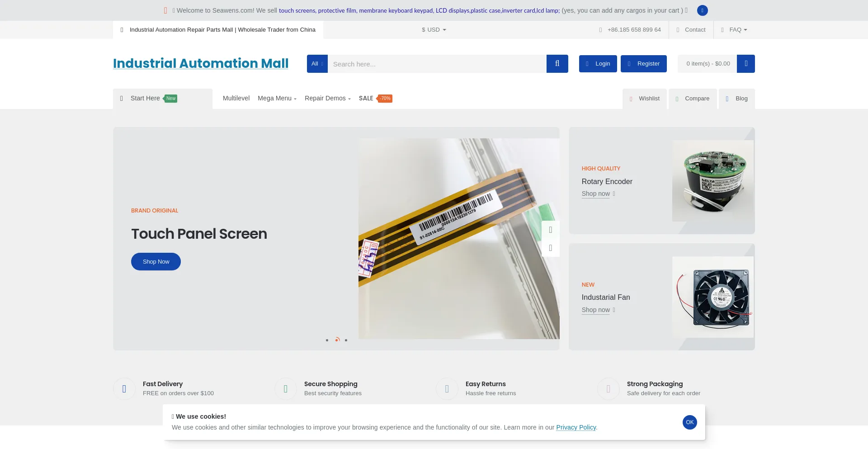Viewport: 868px width, 449px height.
Task: Click the phone number +86.185 658 899 64
Action: click(x=634, y=30)
